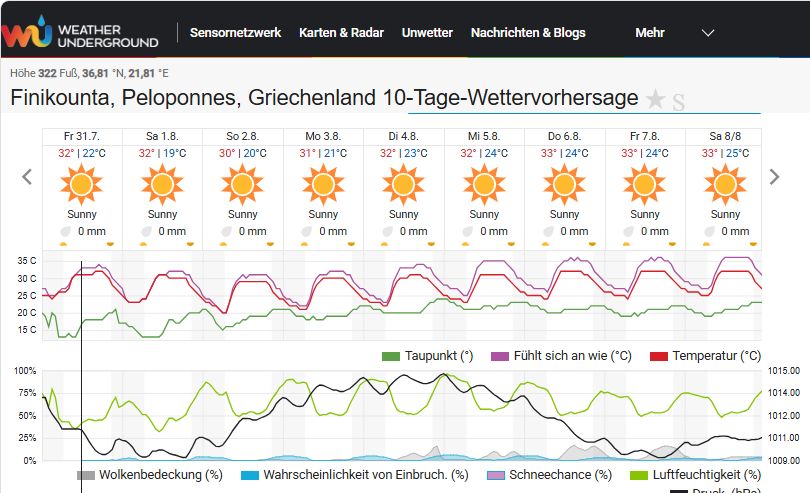
Task: Click the Weather Underground logo
Action: (80, 32)
